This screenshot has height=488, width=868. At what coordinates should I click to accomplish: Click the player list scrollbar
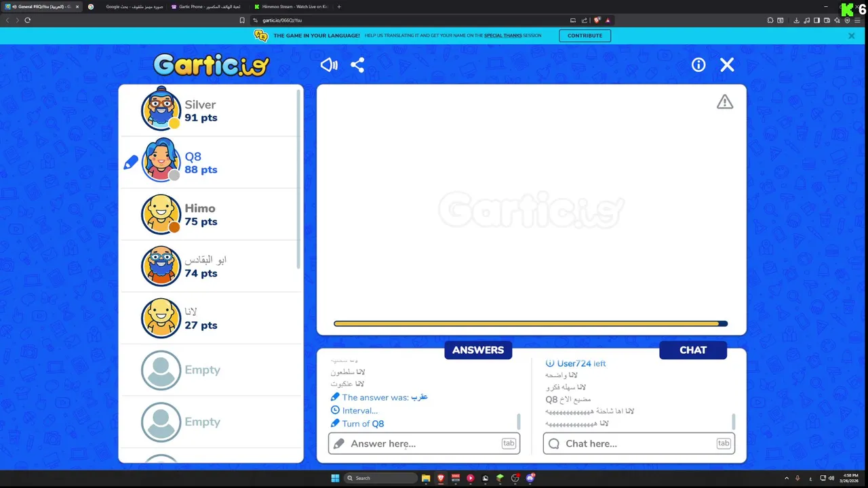pyautogui.click(x=299, y=180)
